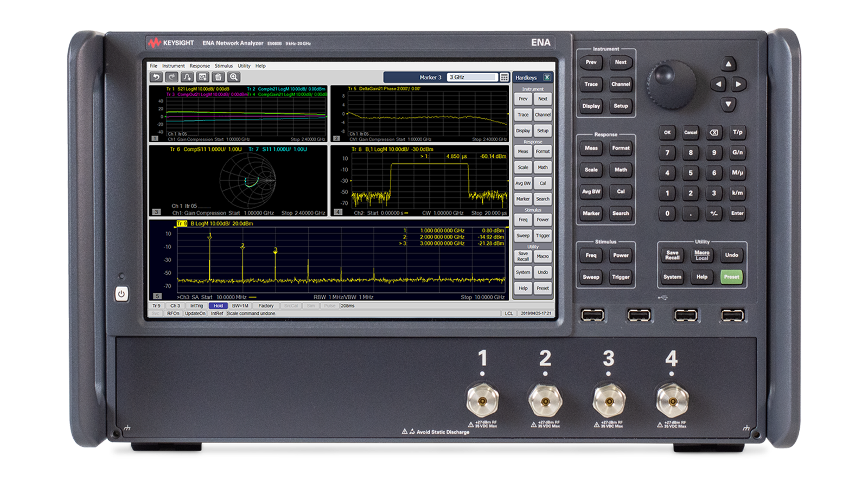Click the redo arrow icon in the on-screen toolbar
Viewport: 868px width, 488px height.
click(x=171, y=77)
